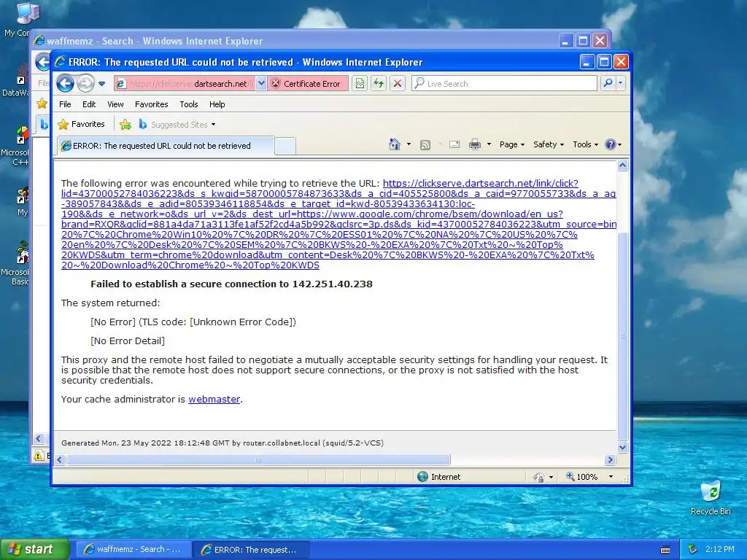Viewport: 747px width, 560px height.
Task: Click the Certificate Error badge
Action: [307, 84]
